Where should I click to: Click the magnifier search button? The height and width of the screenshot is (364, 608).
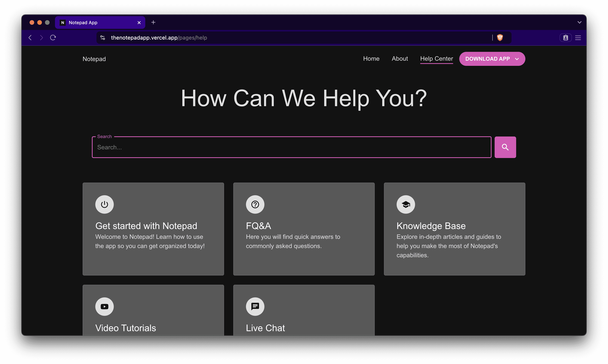505,147
